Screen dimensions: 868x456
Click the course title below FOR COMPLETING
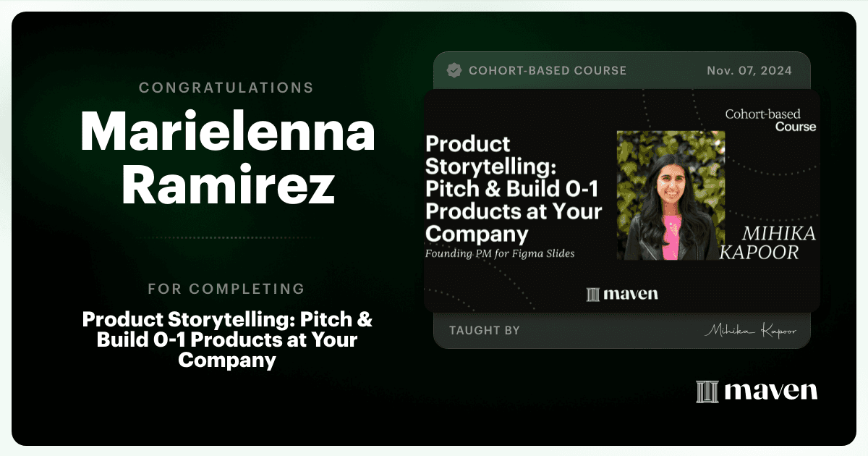tap(227, 339)
